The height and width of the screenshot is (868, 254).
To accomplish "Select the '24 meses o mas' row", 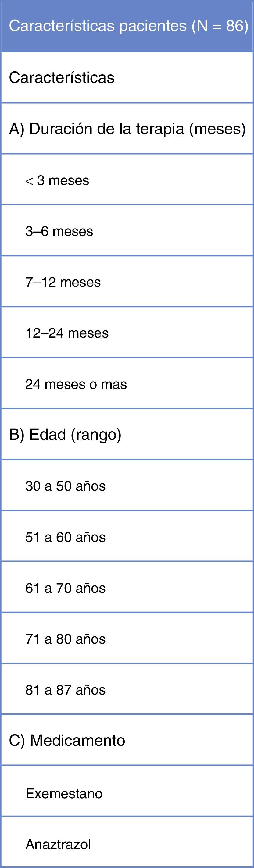I will coord(76,384).
